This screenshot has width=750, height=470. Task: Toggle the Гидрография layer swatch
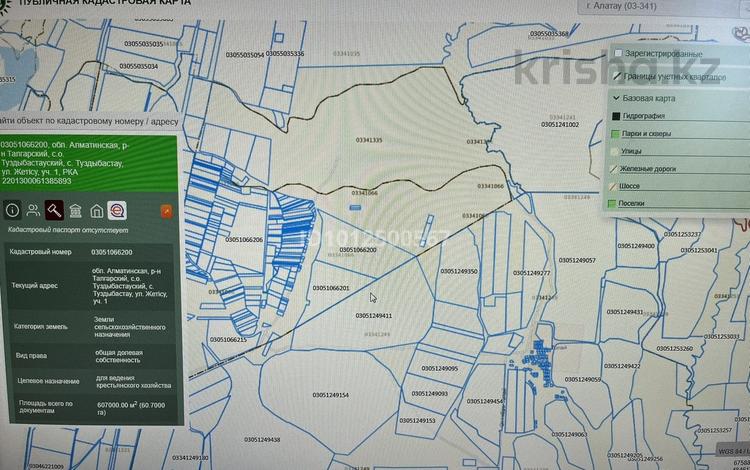click(616, 116)
